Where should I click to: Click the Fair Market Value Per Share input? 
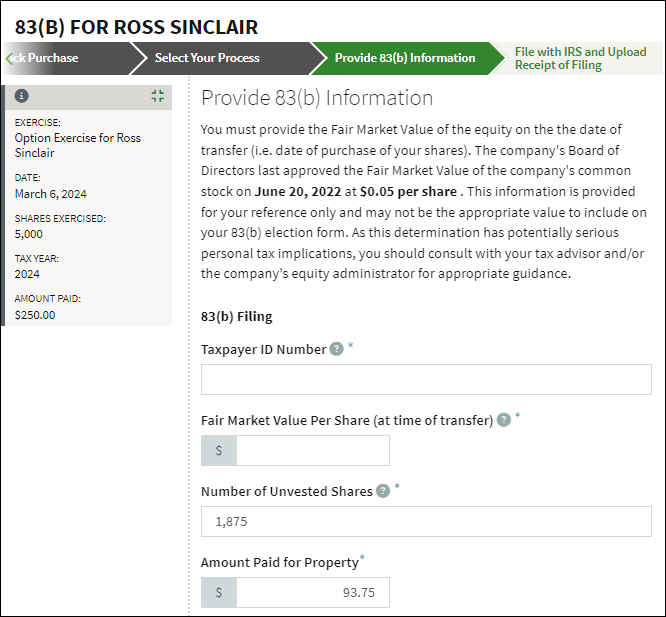[312, 450]
